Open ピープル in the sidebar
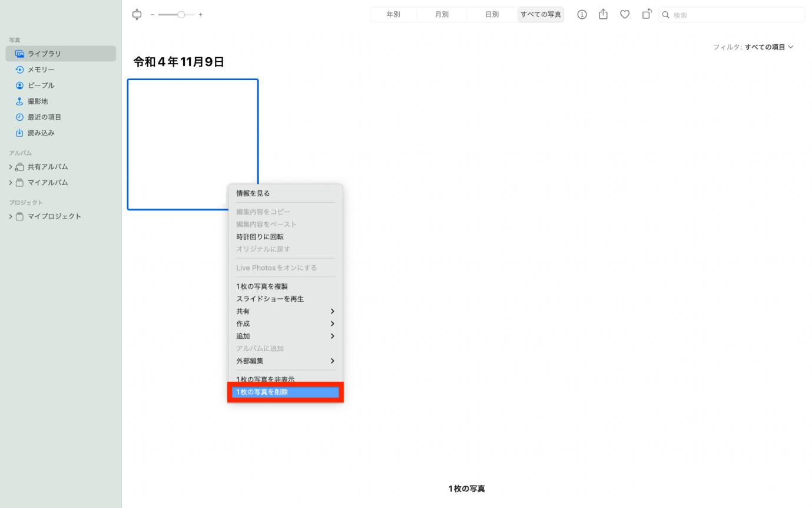Screen dimensions: 812x508 point(41,85)
